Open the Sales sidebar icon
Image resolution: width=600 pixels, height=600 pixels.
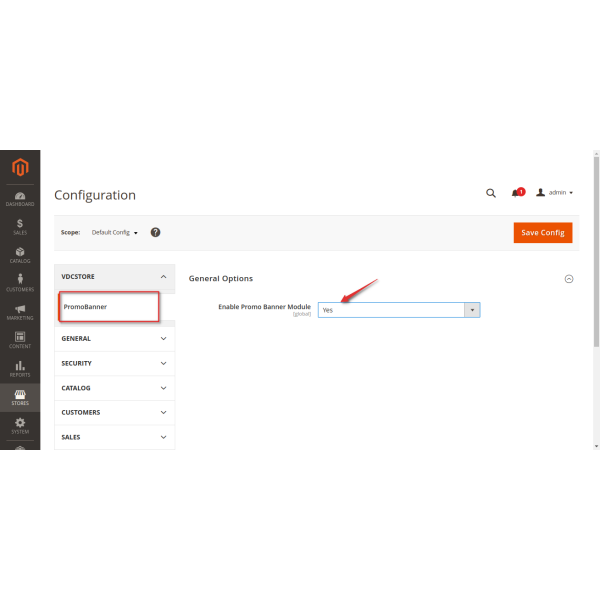(20, 226)
